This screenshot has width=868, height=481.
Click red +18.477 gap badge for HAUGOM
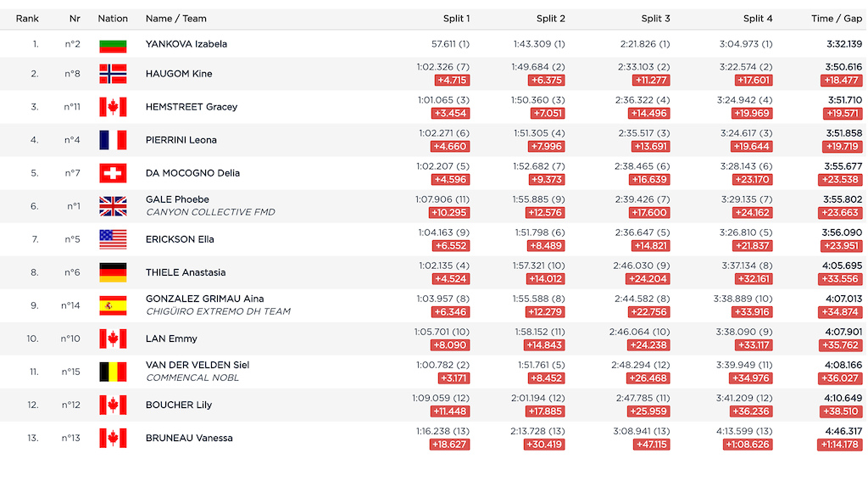[x=842, y=81]
